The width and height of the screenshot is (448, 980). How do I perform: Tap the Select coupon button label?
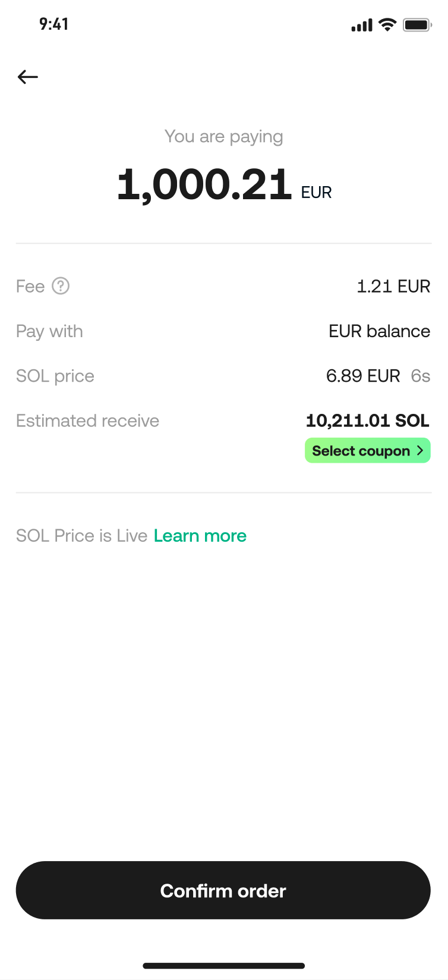[361, 451]
